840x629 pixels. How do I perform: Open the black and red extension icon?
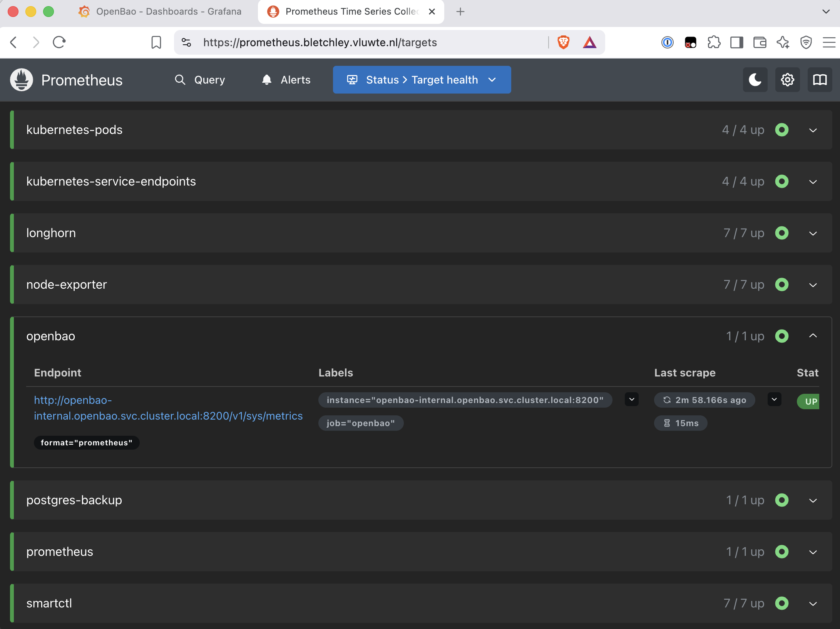pos(690,42)
